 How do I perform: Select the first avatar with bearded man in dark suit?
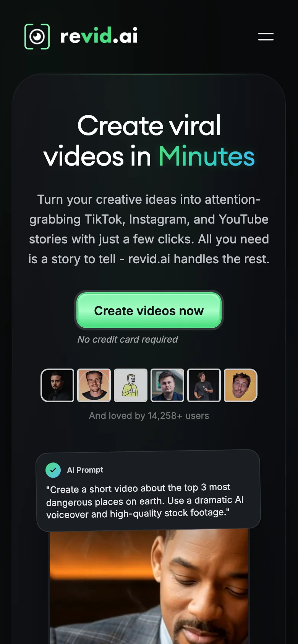coord(57,385)
